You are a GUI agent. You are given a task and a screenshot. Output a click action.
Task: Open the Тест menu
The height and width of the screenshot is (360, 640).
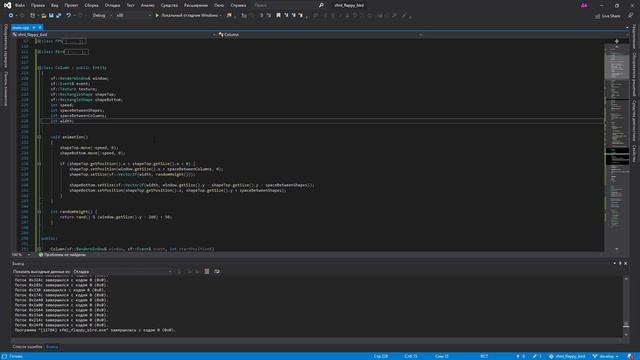coord(130,5)
